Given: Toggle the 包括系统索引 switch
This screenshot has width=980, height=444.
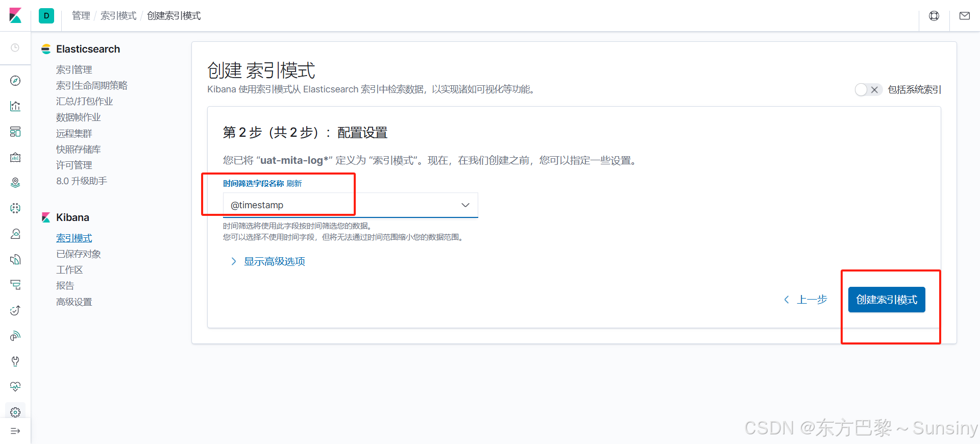Looking at the screenshot, I should click(x=869, y=90).
